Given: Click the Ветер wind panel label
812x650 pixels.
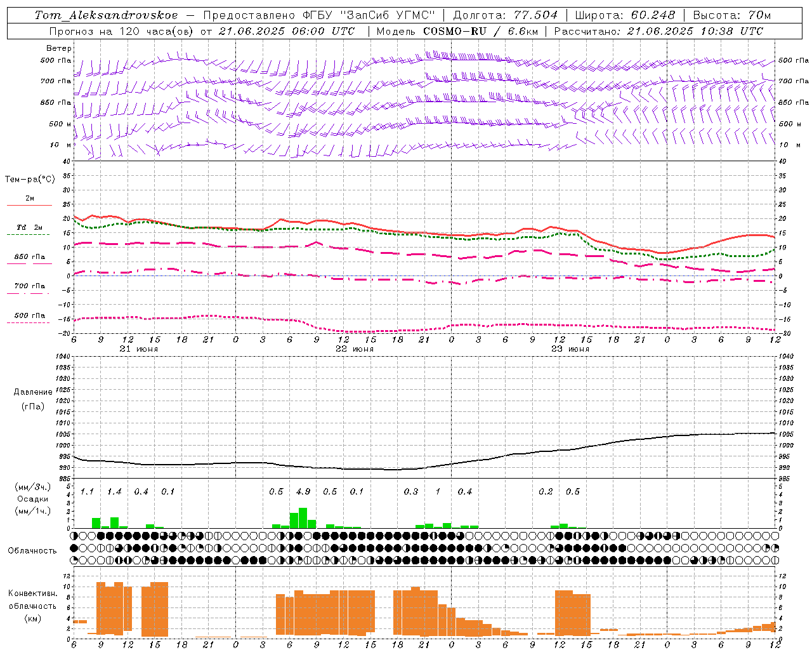Looking at the screenshot, I should [59, 48].
